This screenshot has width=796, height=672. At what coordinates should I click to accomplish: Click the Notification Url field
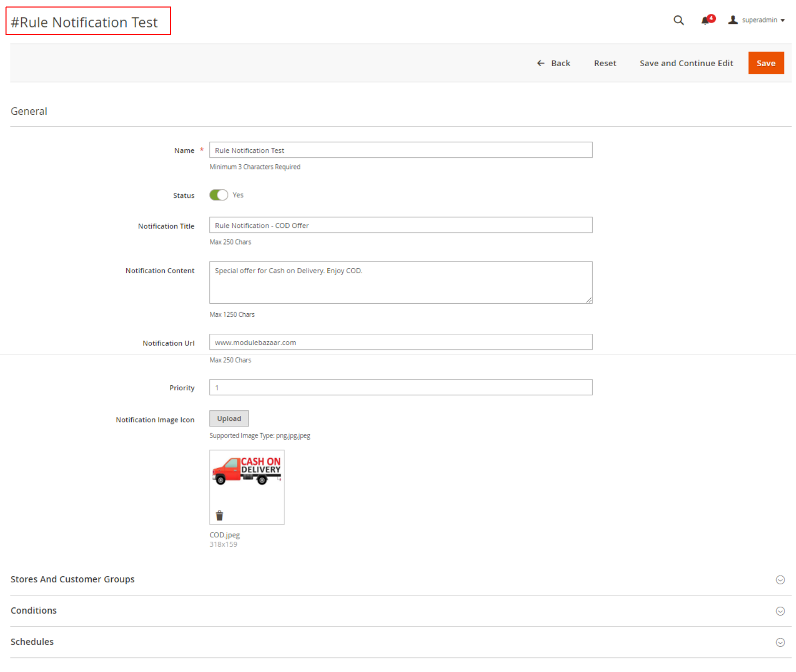click(x=400, y=342)
